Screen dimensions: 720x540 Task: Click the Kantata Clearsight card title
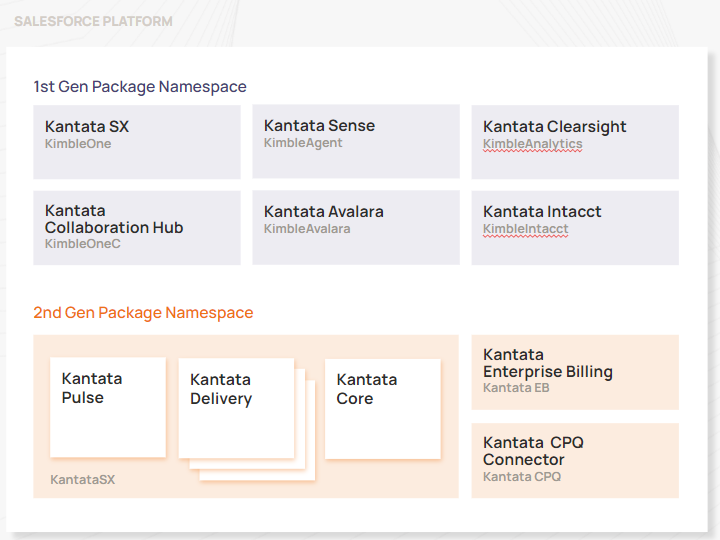tap(554, 126)
